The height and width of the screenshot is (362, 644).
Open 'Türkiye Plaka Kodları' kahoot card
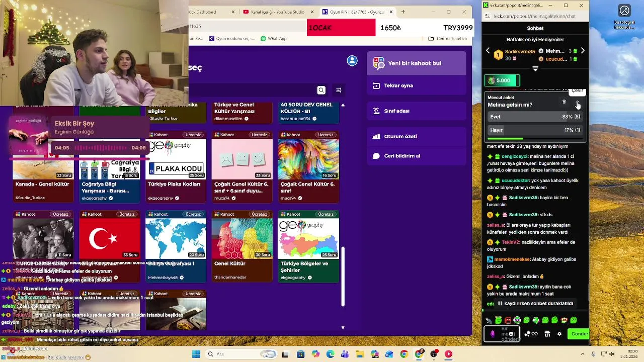[x=176, y=167]
